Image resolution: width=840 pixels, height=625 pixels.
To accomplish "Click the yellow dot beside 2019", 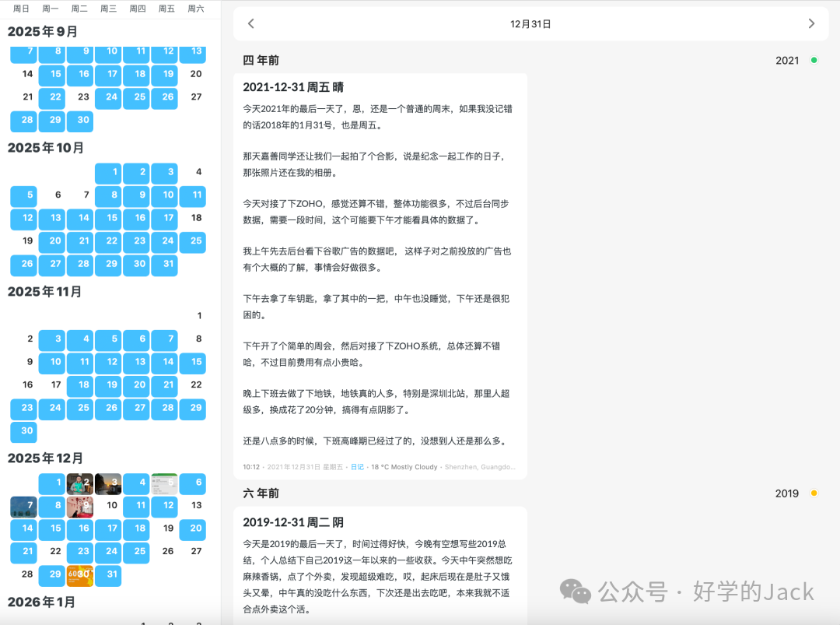I will tap(813, 493).
